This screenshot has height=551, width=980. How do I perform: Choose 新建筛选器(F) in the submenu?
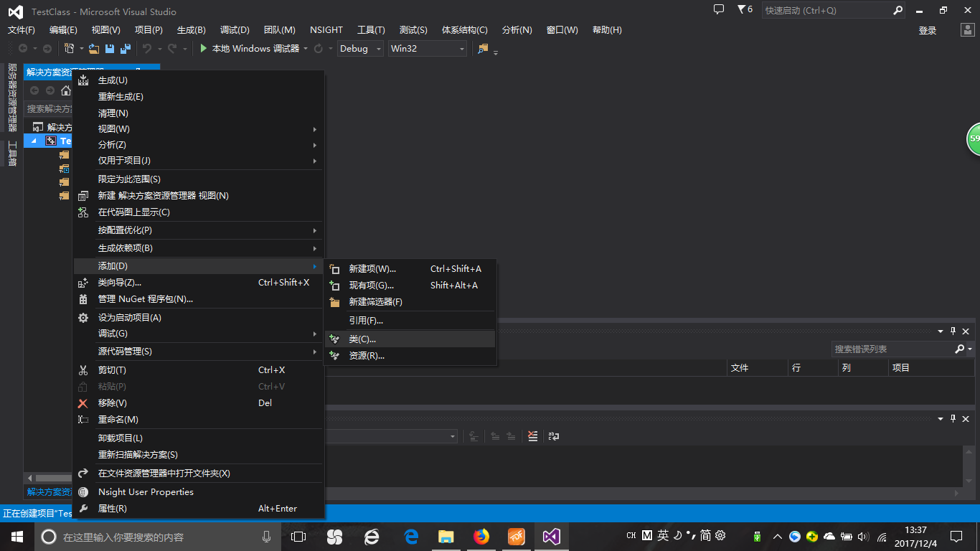(x=410, y=301)
